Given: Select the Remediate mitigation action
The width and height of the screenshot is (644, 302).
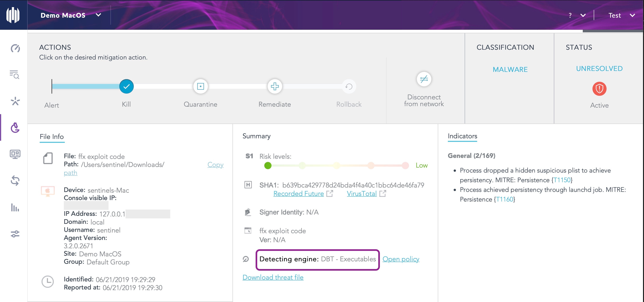Looking at the screenshot, I should [x=275, y=87].
